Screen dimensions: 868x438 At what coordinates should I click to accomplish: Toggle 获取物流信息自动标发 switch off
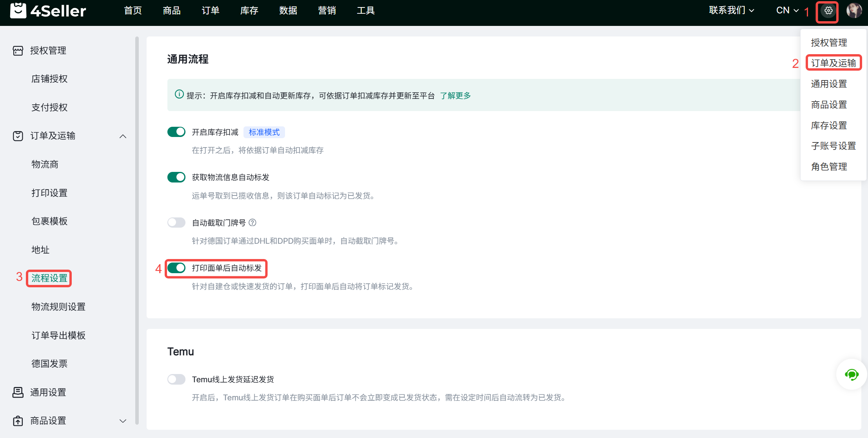click(x=176, y=177)
